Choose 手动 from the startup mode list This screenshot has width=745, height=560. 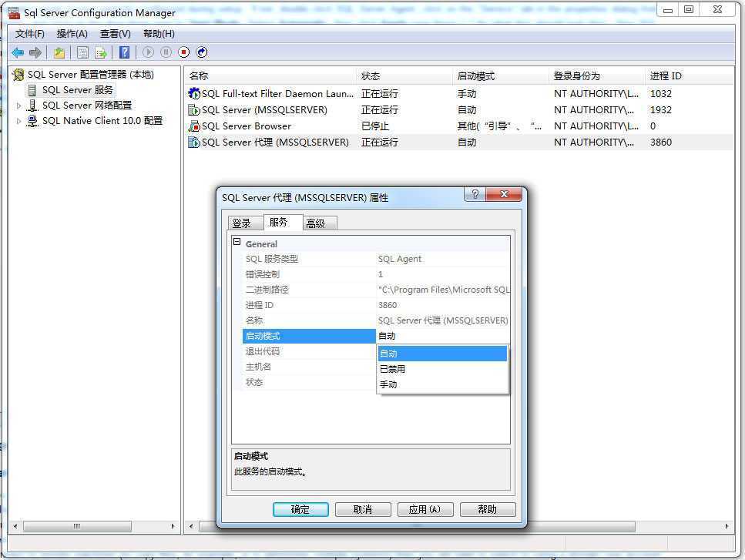[442, 384]
